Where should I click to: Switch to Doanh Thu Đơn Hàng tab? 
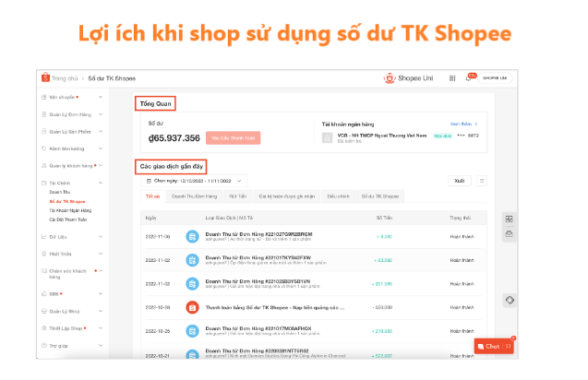(194, 196)
